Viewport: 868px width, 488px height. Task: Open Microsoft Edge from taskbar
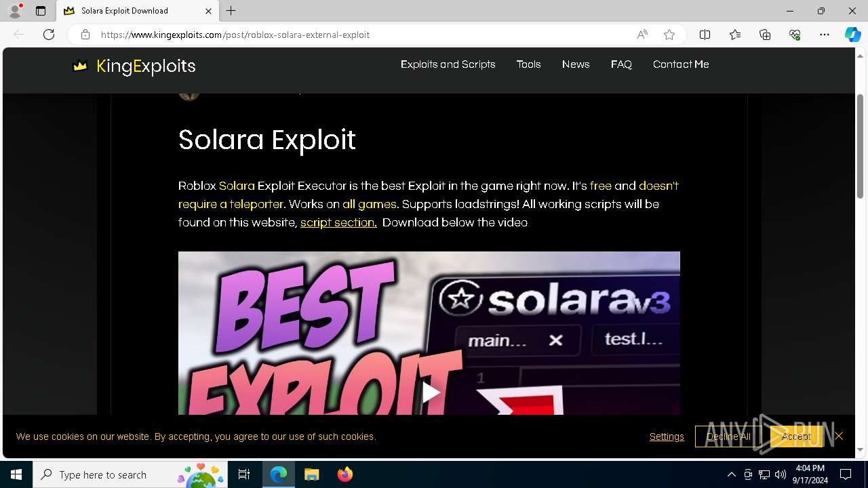coord(279,474)
